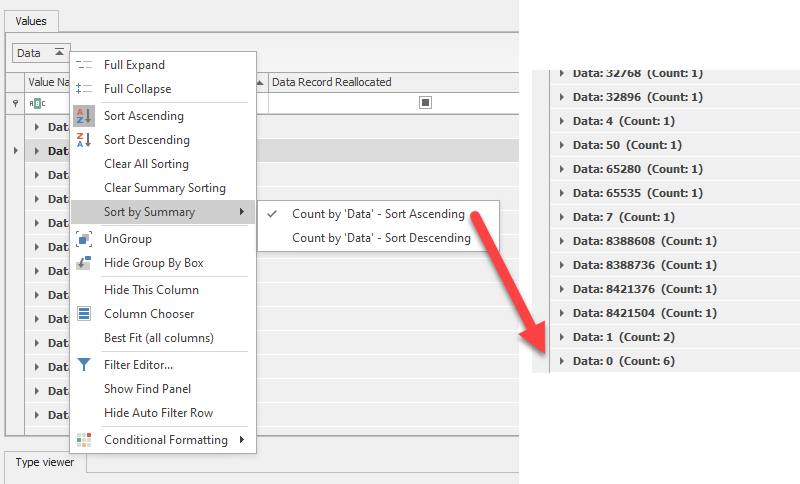Click the UnGroup icon
Screen dimensions: 800x484
[x=84, y=239]
